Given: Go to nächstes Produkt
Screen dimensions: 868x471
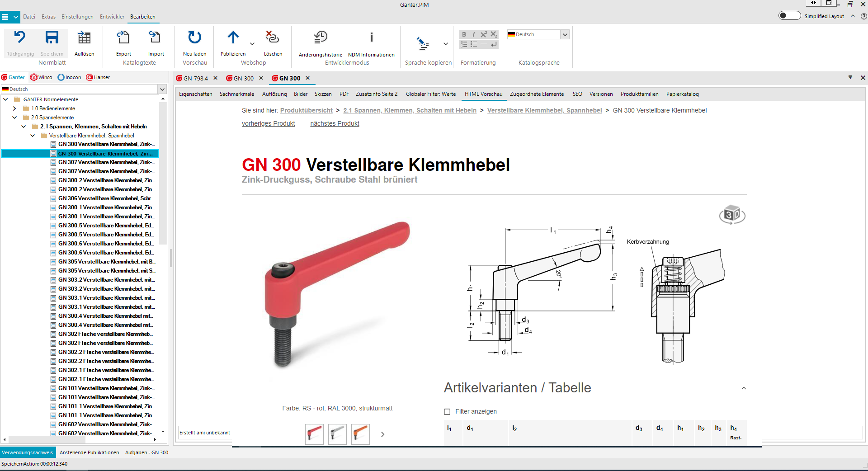Looking at the screenshot, I should (x=335, y=123).
